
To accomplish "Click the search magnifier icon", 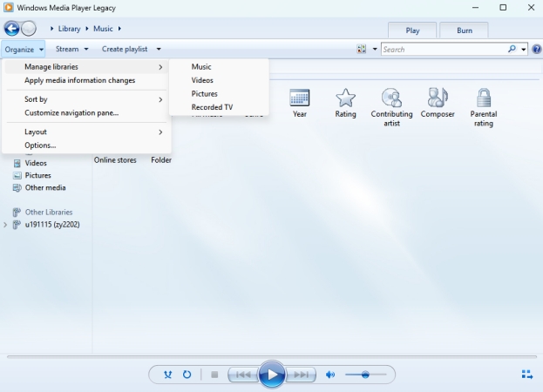I will (512, 49).
